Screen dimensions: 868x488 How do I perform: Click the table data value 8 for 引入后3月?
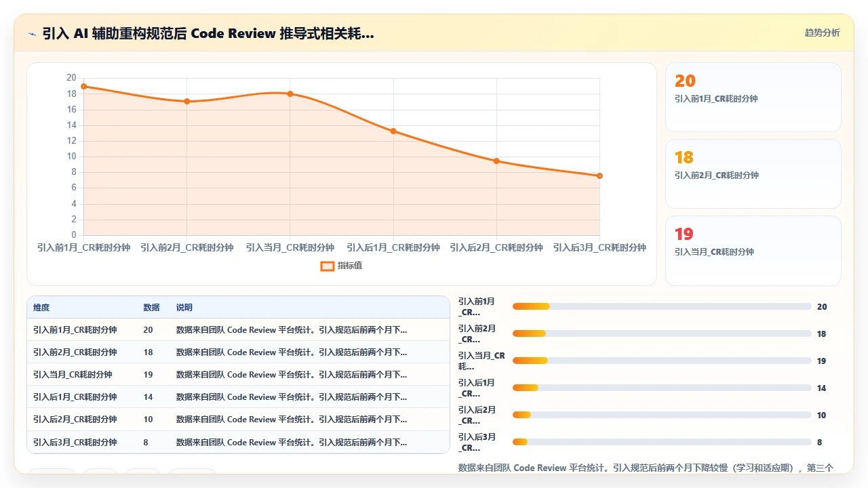pyautogui.click(x=146, y=443)
